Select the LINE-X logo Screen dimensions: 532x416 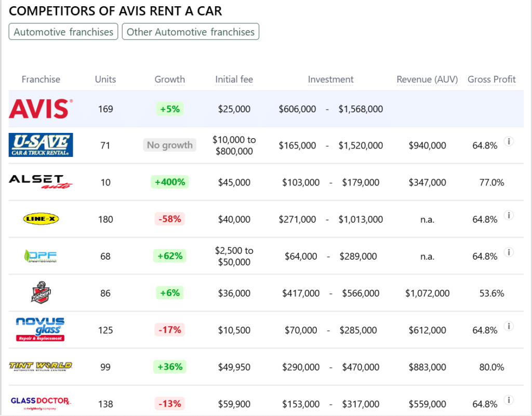tap(41, 219)
